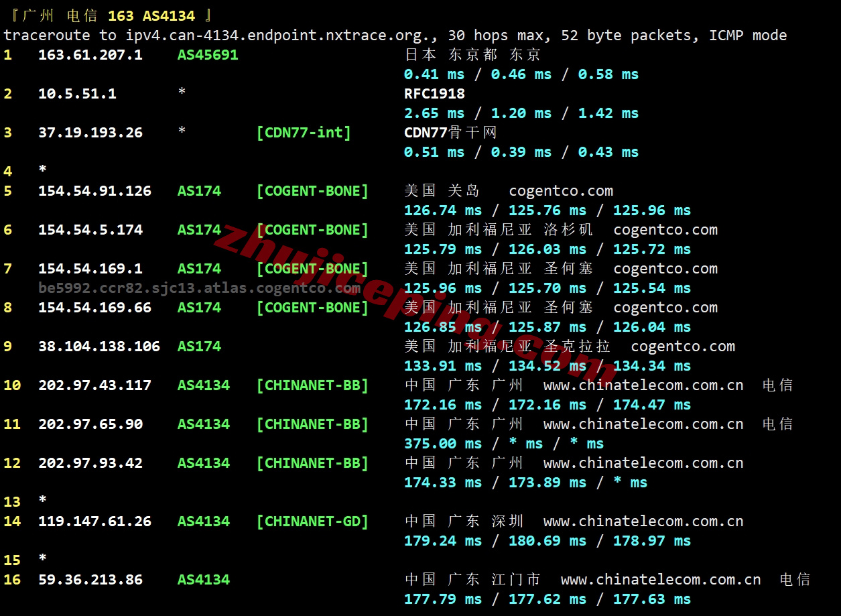The height and width of the screenshot is (616, 841).
Task: Click cogentco.com link on the hop 5 row
Action: (561, 191)
